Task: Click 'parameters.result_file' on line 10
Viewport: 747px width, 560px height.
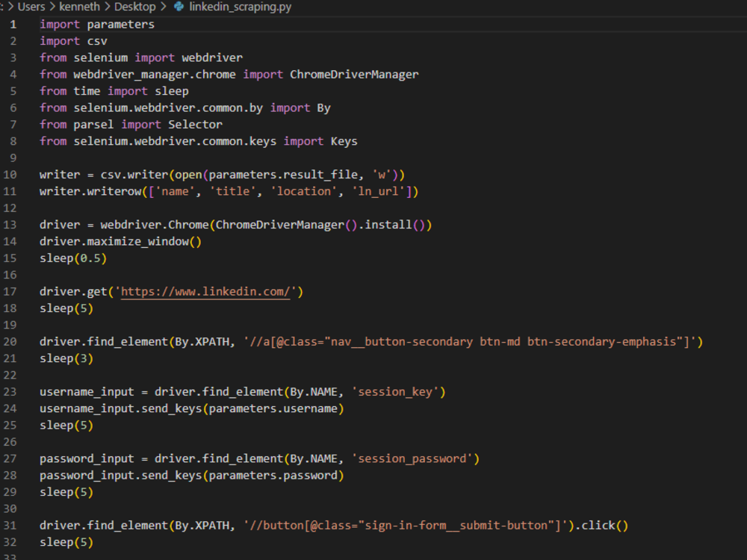Action: coord(284,175)
